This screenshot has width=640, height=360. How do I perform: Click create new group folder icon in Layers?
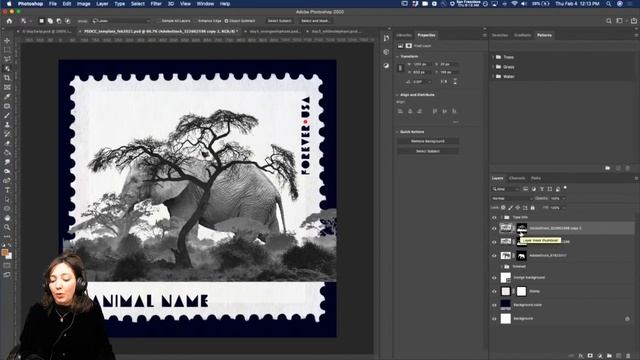609,356
